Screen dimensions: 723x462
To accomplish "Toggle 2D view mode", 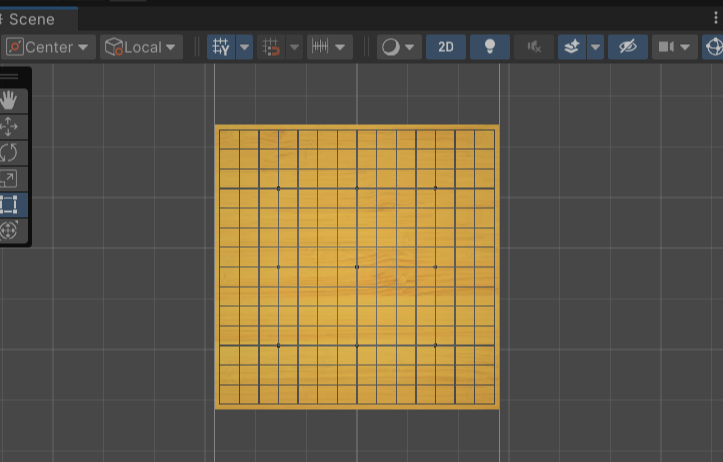I will pyautogui.click(x=446, y=47).
